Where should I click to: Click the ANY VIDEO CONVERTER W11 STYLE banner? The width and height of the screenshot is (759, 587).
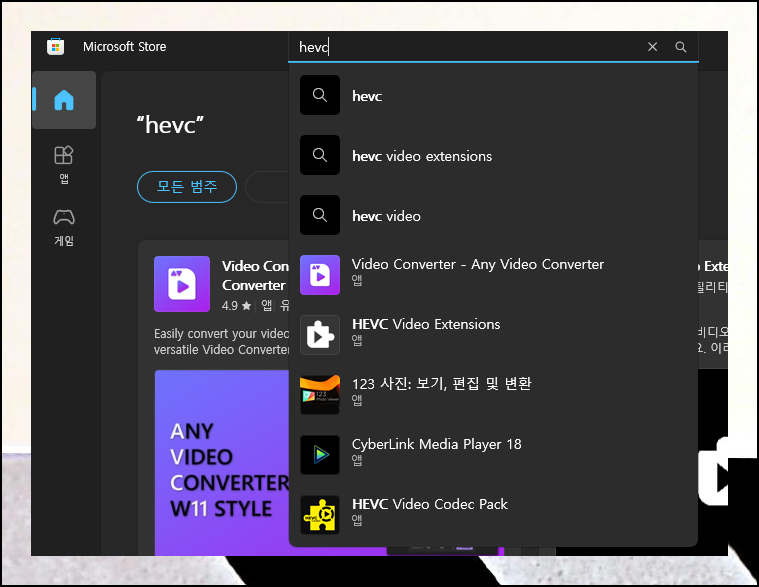pyautogui.click(x=222, y=462)
